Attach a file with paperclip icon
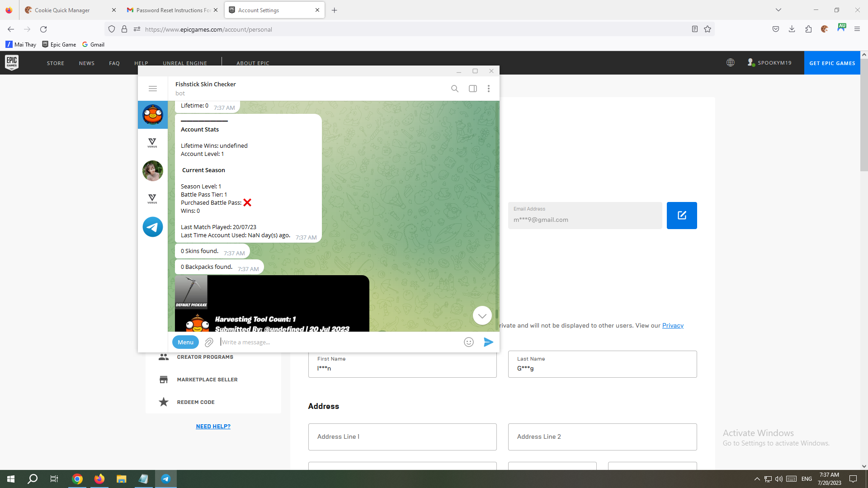This screenshot has height=488, width=868. (209, 343)
